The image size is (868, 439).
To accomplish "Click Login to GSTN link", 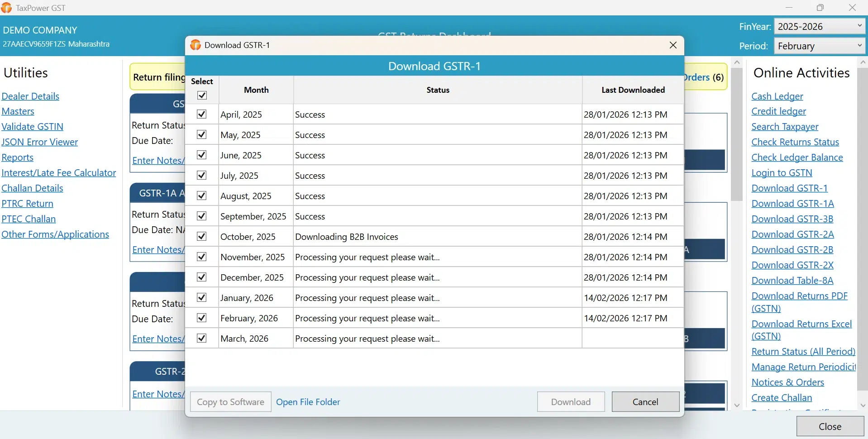I will 782,173.
